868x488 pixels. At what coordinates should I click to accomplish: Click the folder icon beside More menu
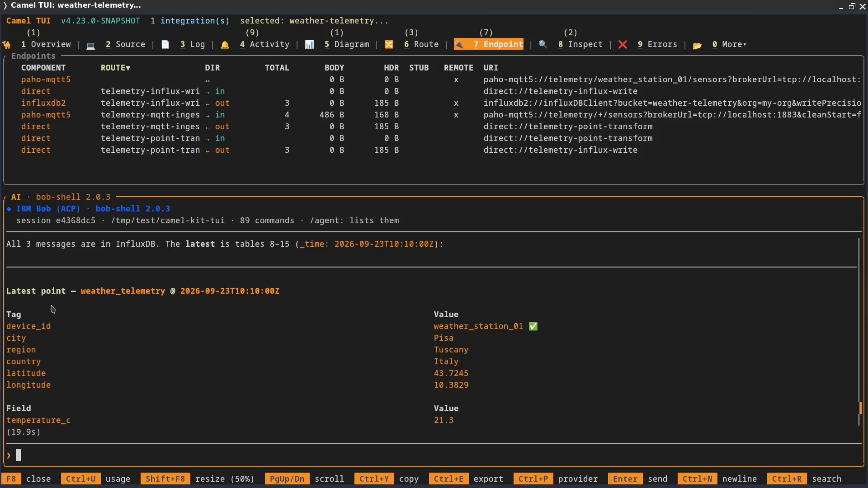click(x=697, y=45)
